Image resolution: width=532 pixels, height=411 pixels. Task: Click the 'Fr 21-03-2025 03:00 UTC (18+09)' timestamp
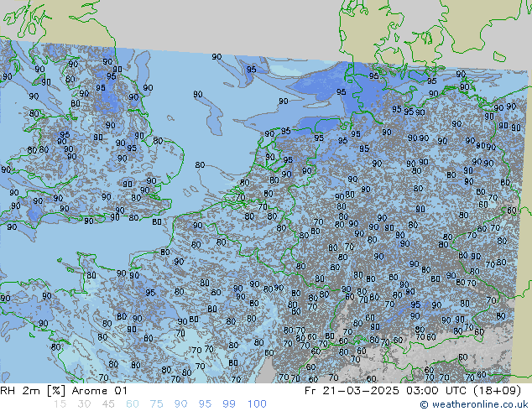[413, 391]
